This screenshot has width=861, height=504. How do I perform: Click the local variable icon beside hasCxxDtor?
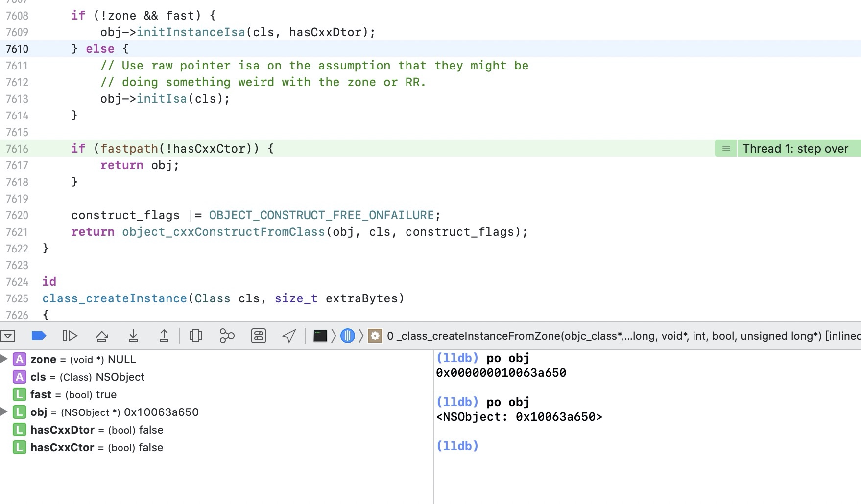[x=19, y=430]
